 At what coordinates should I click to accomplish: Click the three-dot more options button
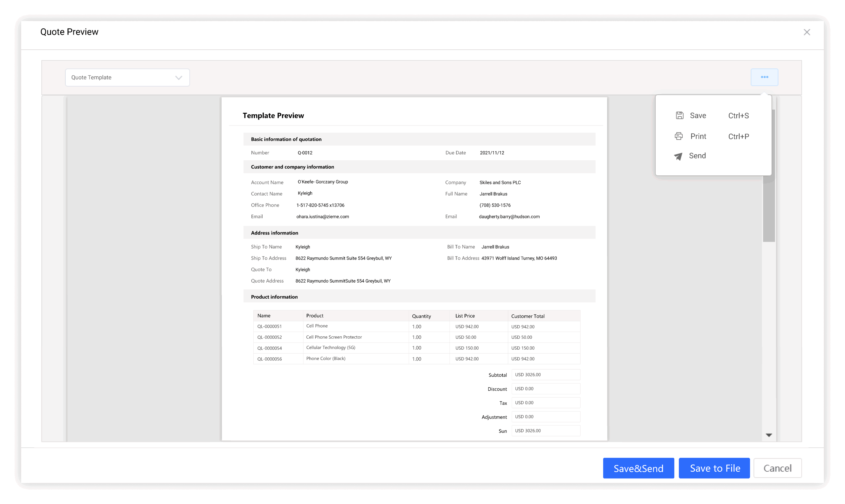(x=764, y=77)
